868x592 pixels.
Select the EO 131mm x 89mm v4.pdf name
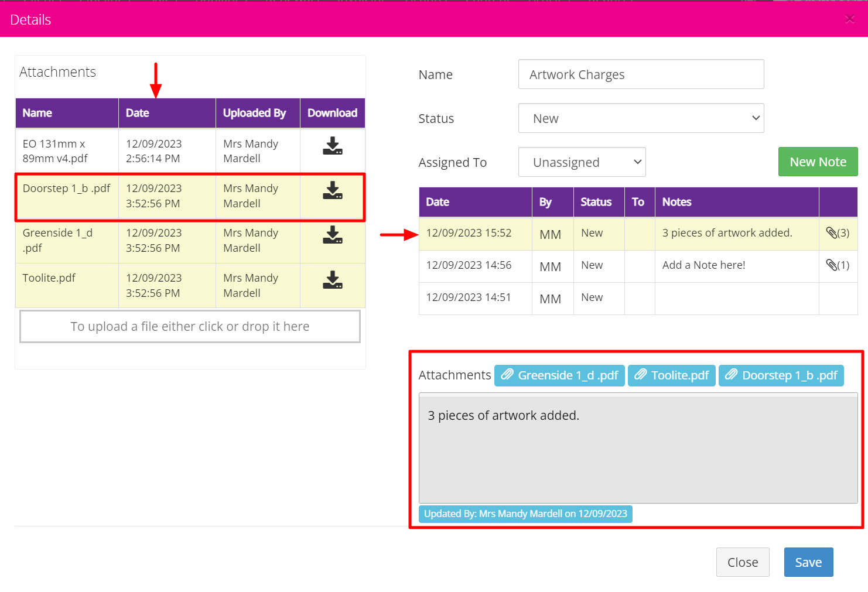click(x=67, y=151)
